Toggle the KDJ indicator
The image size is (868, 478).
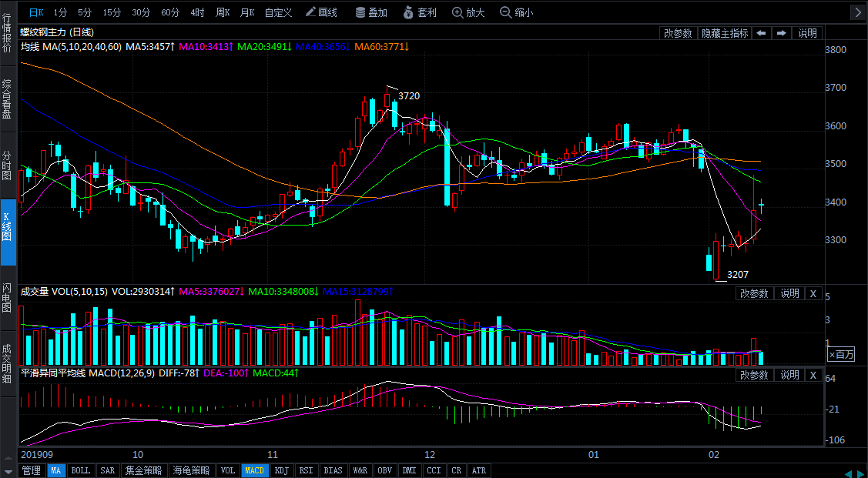point(282,470)
